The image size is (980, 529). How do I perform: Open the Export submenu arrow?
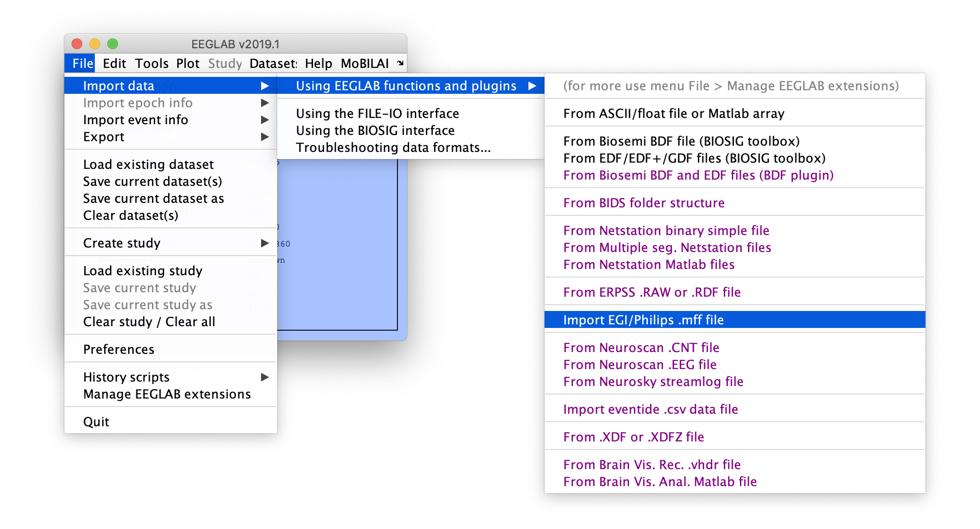[x=265, y=137]
